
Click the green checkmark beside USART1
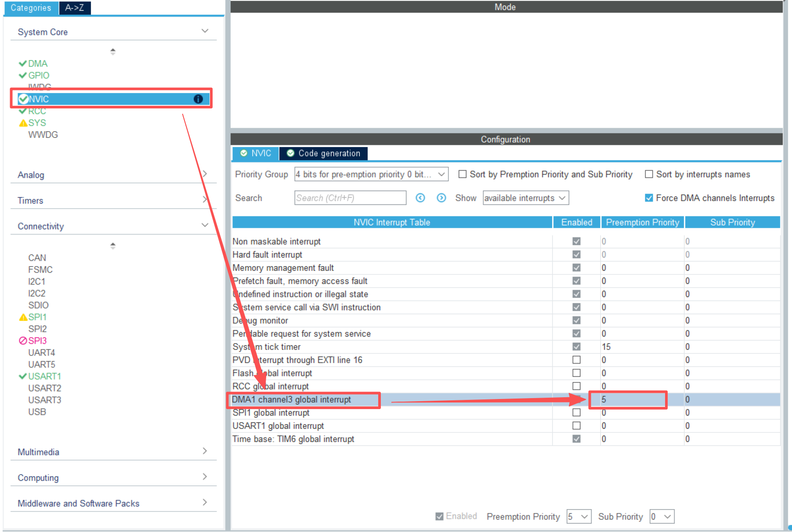[x=23, y=376]
